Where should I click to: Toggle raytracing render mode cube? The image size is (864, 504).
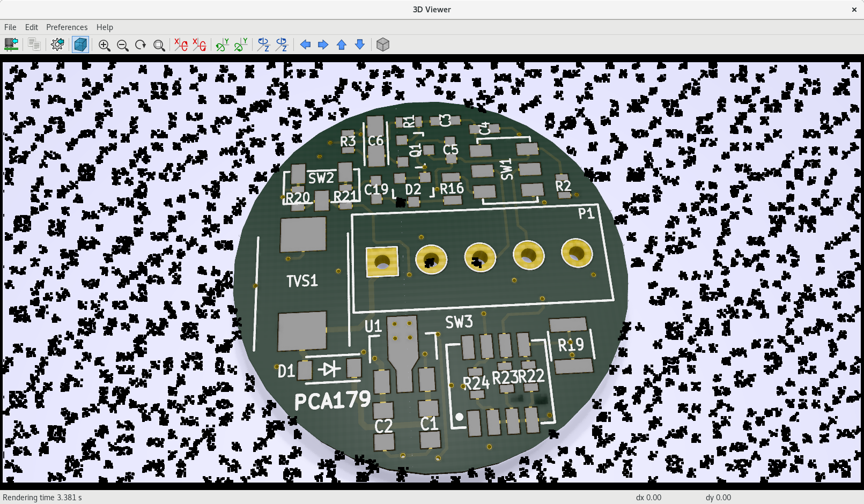[x=80, y=45]
